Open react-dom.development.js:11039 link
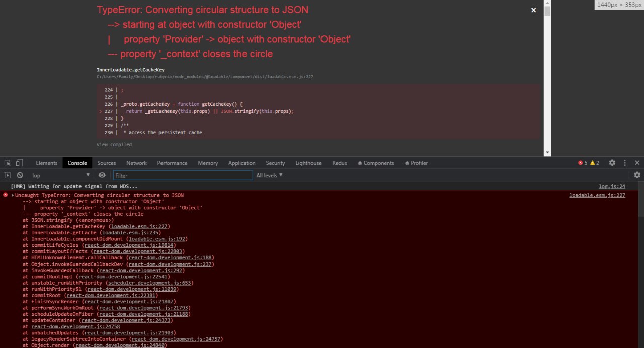 [131, 289]
